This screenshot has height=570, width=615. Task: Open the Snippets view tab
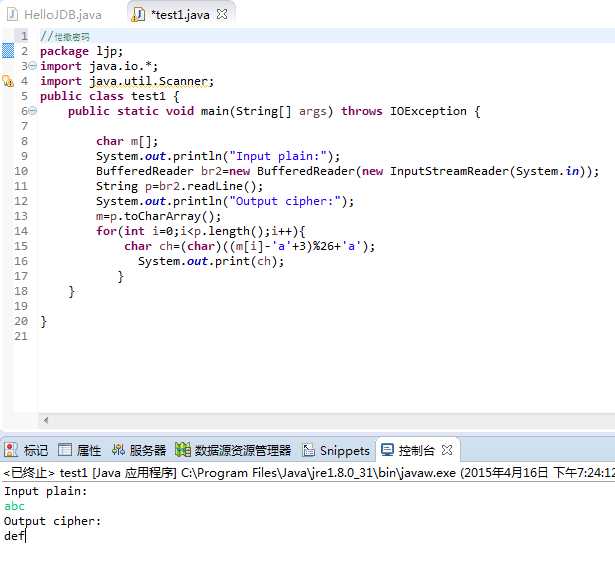pyautogui.click(x=336, y=450)
